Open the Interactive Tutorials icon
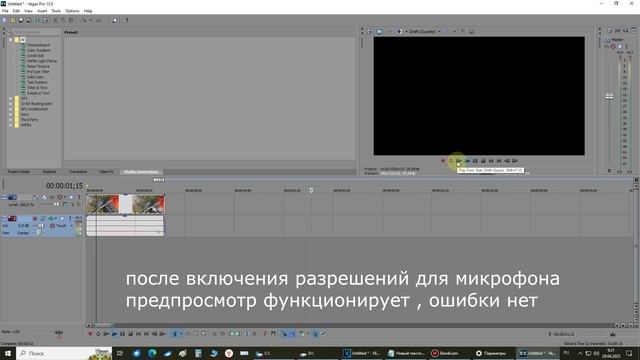The height and width of the screenshot is (360, 640). pyautogui.click(x=115, y=20)
